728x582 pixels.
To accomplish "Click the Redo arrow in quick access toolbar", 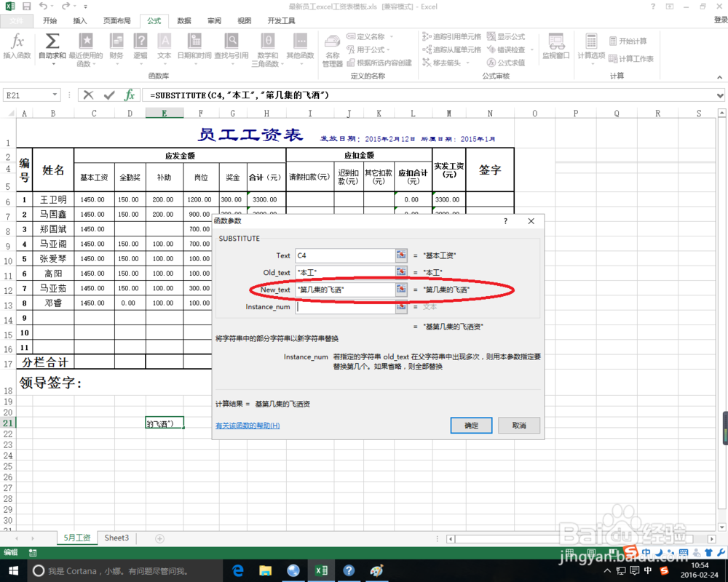I will coord(66,7).
